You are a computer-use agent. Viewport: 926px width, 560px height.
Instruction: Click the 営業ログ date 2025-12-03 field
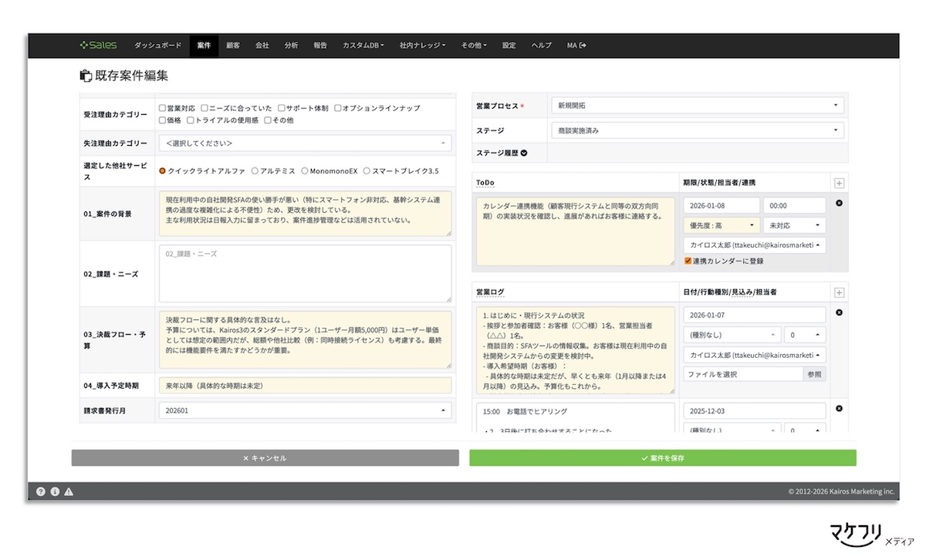point(755,411)
